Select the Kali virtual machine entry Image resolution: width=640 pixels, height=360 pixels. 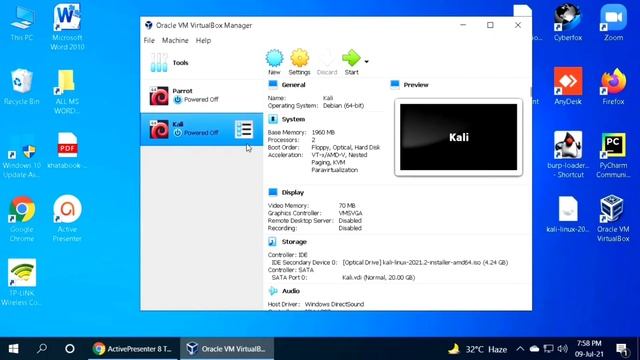pos(202,129)
